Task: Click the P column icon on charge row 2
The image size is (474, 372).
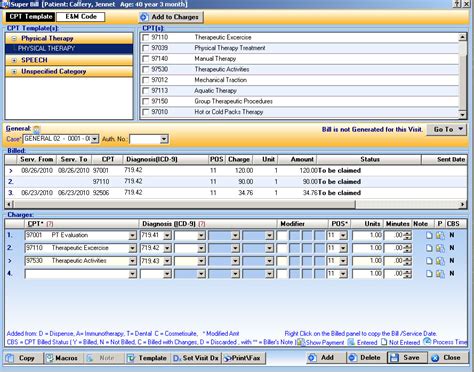Action: tap(440, 248)
